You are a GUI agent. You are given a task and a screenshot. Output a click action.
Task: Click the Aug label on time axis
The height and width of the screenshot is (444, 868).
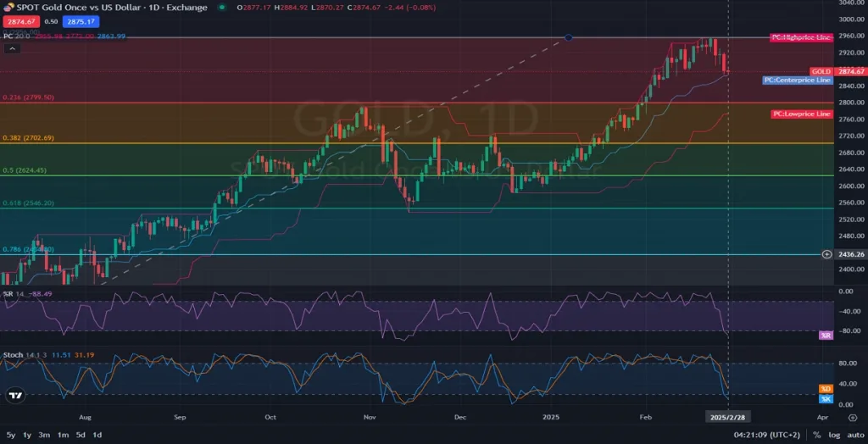[x=85, y=416]
